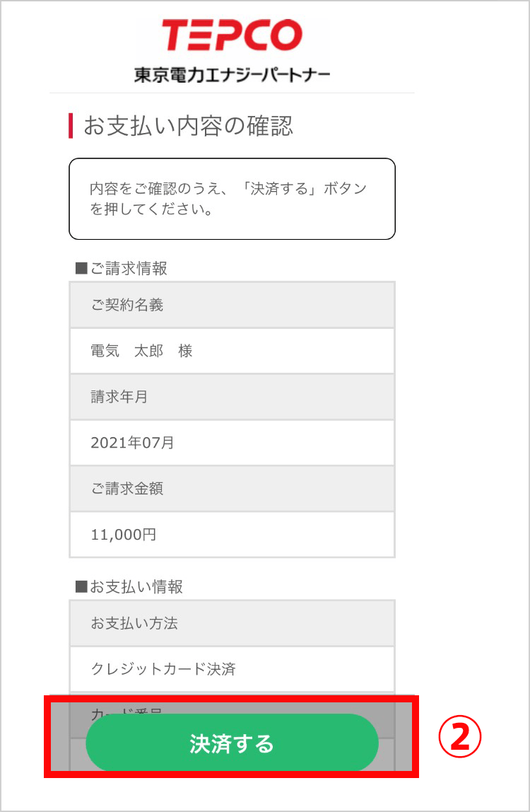Click the red TEPCO logo
This screenshot has width=530, height=812.
coord(232,35)
